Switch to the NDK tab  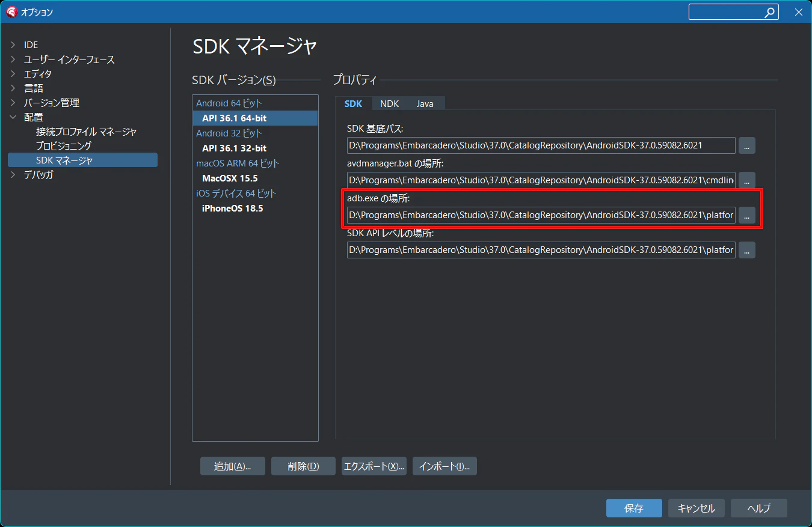click(389, 103)
